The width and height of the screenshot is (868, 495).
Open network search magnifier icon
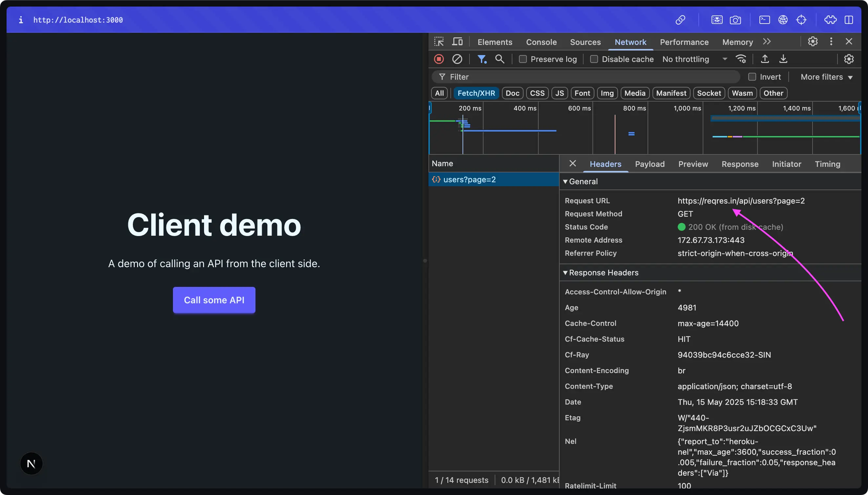pos(500,59)
